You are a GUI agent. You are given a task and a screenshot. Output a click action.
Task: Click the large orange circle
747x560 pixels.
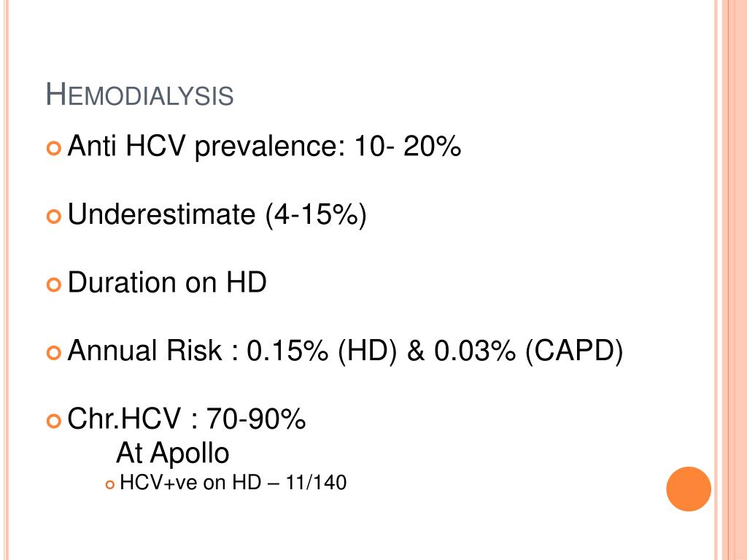tap(689, 489)
